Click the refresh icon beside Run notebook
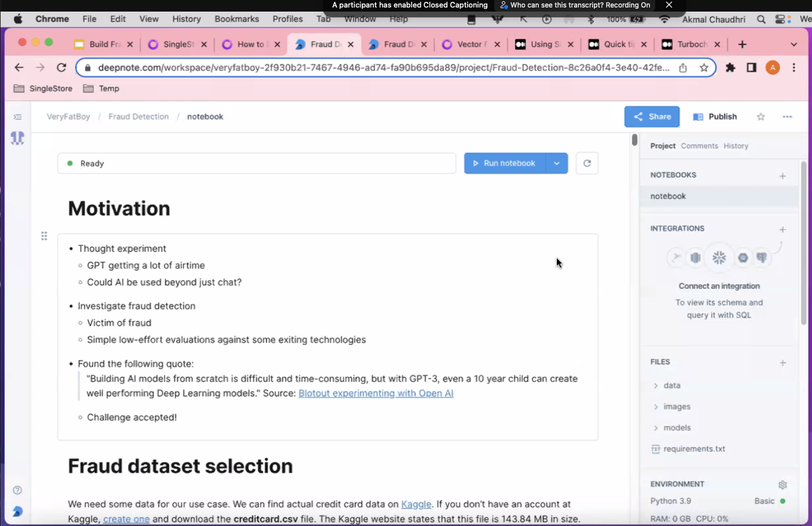This screenshot has height=526, width=812. click(587, 163)
